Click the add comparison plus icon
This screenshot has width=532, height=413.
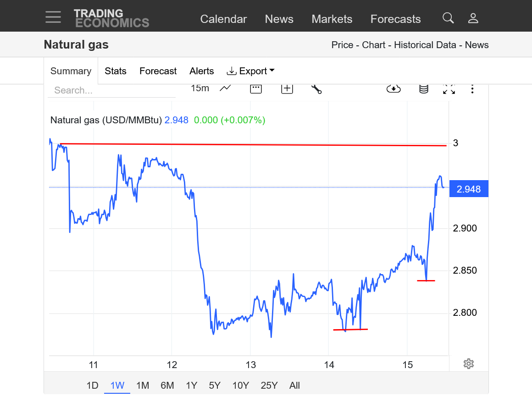tap(287, 89)
